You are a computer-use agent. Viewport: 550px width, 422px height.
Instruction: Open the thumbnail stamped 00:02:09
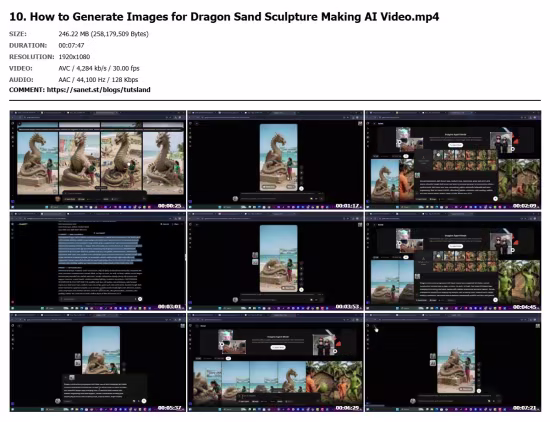(x=453, y=160)
